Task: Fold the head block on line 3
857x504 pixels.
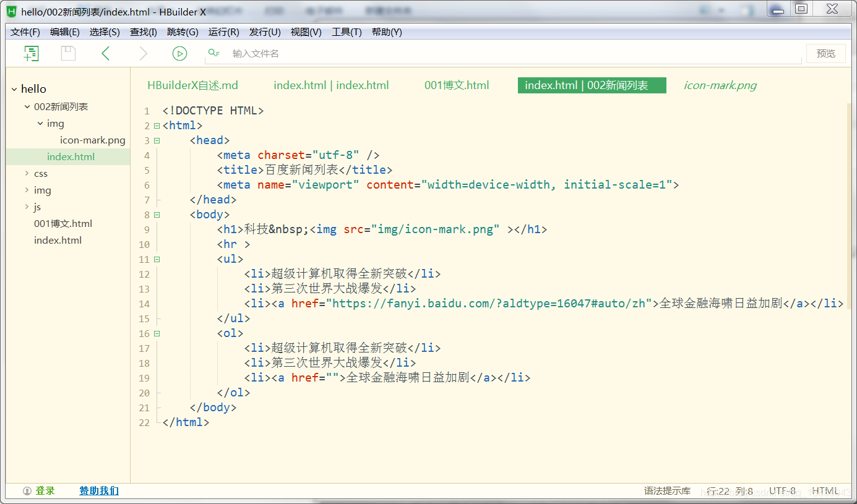Action: pos(157,140)
